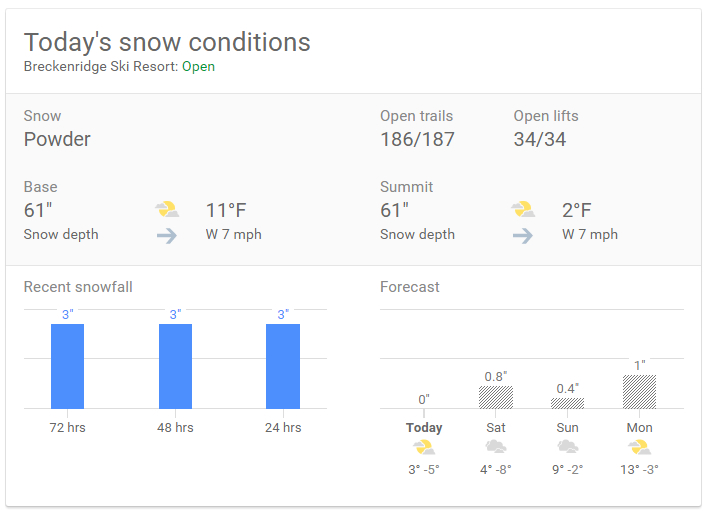This screenshot has height=518, width=709.
Task: Click Sunday's 0.4 inch forecast bar
Action: click(x=567, y=403)
